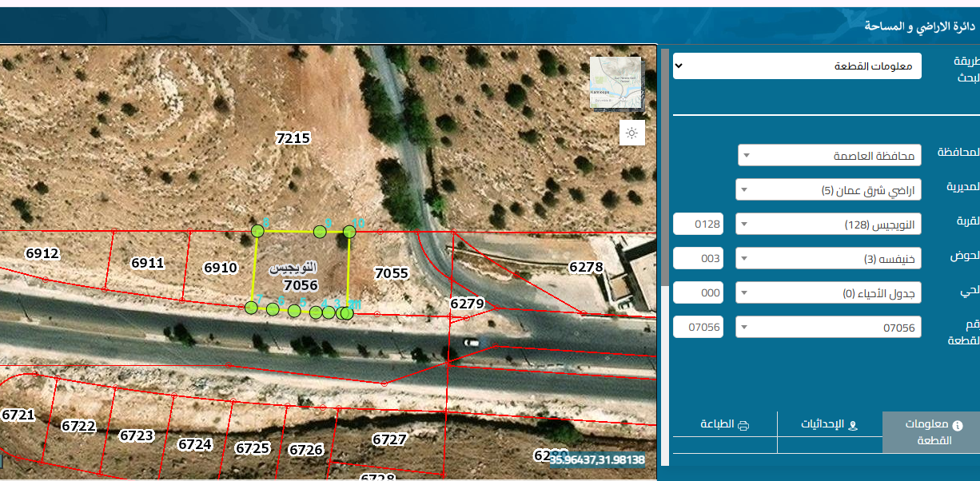Click the location pin icon in الإحداثيات tab
980x481 pixels.
[x=852, y=425]
